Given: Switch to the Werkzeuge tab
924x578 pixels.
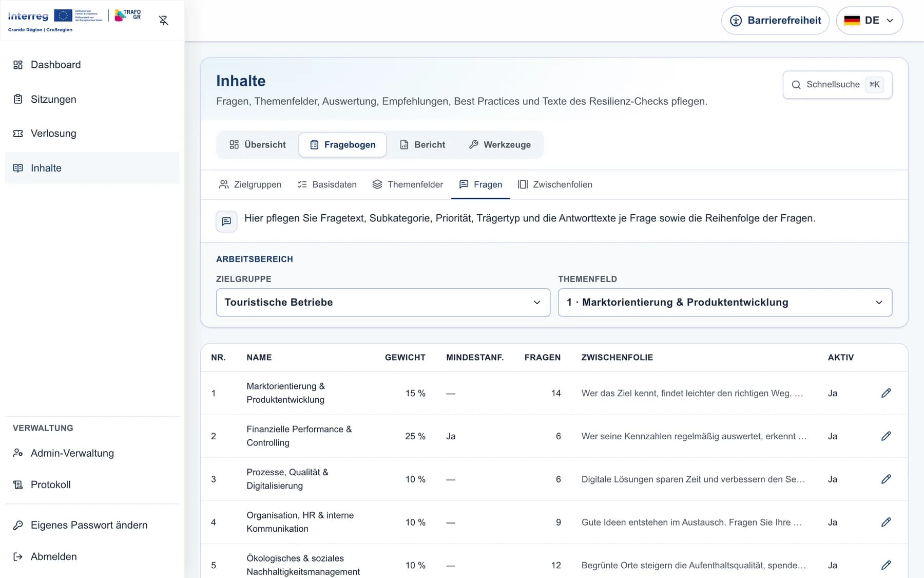Looking at the screenshot, I should (x=500, y=145).
